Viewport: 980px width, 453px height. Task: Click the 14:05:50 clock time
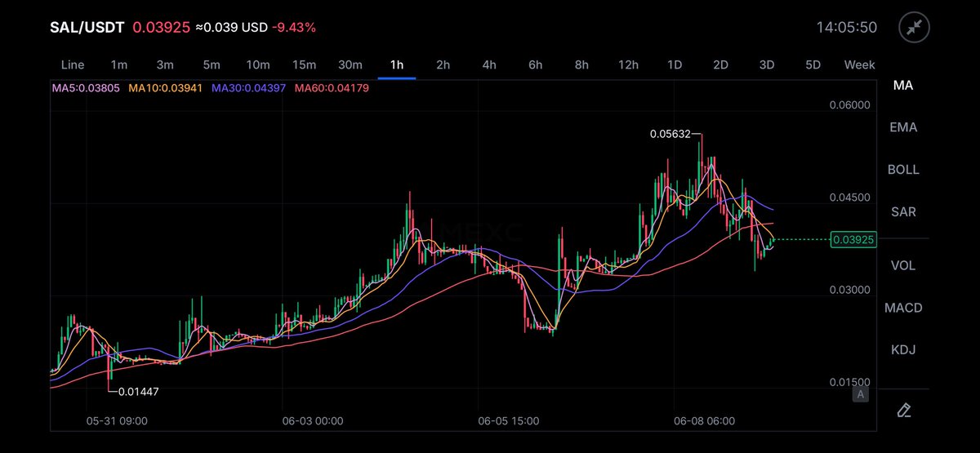click(x=847, y=28)
